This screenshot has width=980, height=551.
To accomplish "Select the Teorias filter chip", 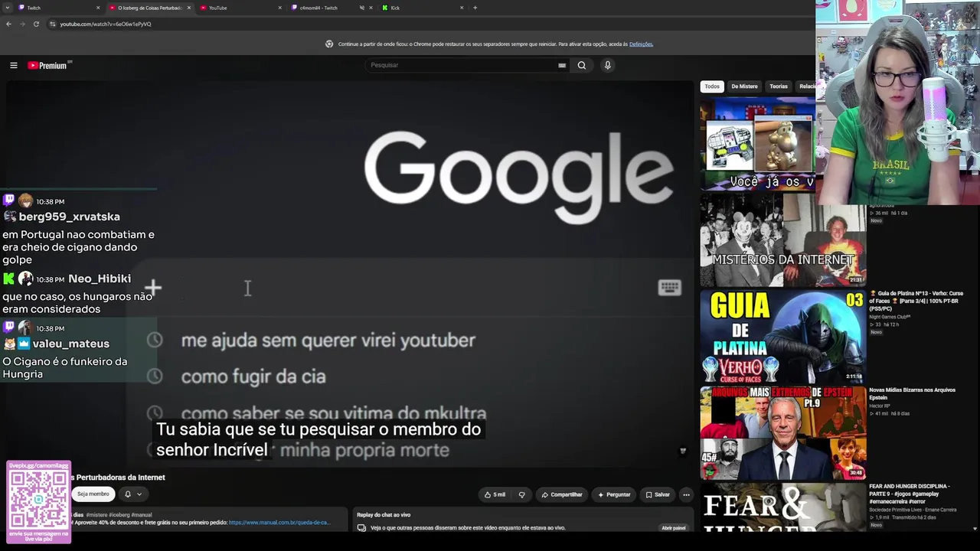I will coord(779,86).
